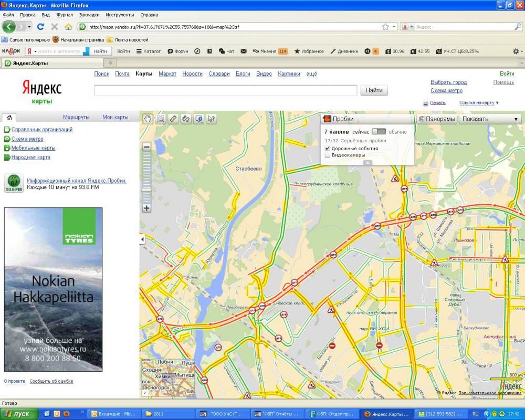Viewport: 525px width, 420px height.
Task: Open the Файл menu
Action: [x=8, y=15]
